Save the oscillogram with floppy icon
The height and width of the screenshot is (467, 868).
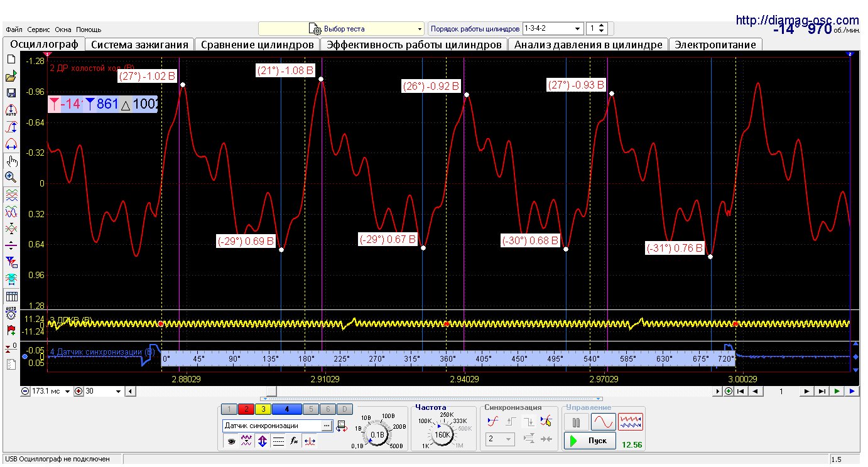coord(11,93)
